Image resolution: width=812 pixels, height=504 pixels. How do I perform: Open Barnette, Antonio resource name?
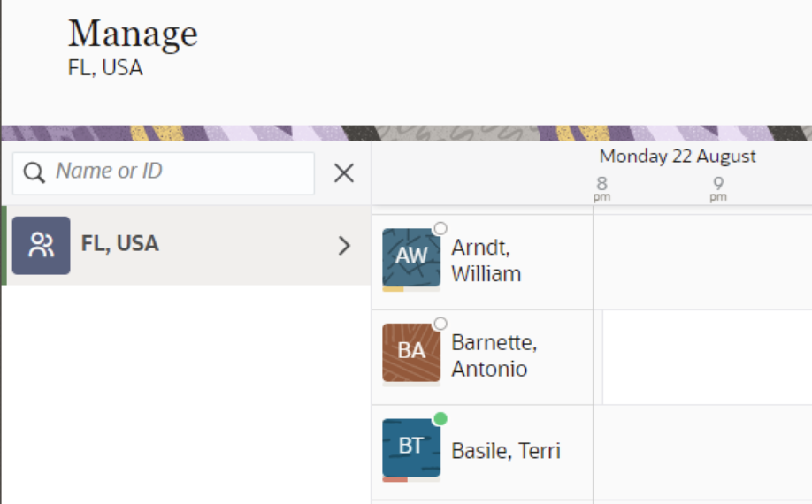tap(494, 355)
